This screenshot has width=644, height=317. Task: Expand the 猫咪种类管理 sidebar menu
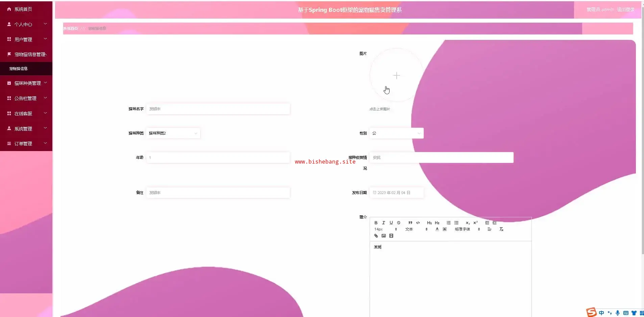pyautogui.click(x=26, y=83)
